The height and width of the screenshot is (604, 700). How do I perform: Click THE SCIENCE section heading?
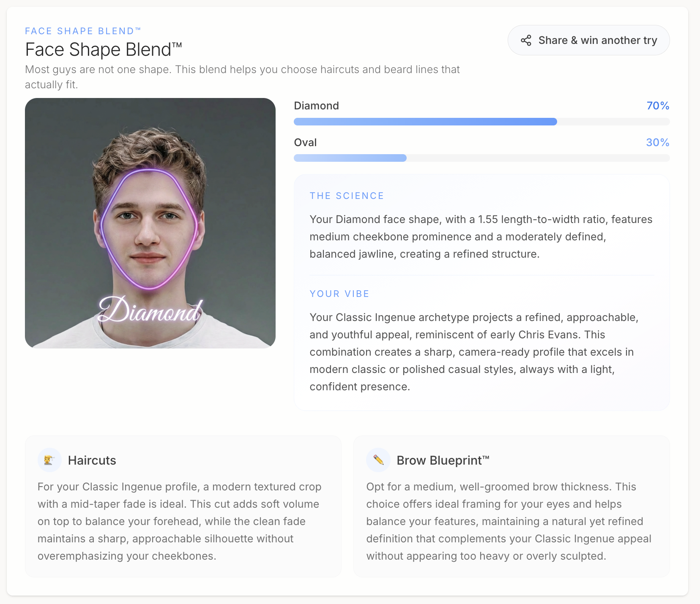[347, 196]
